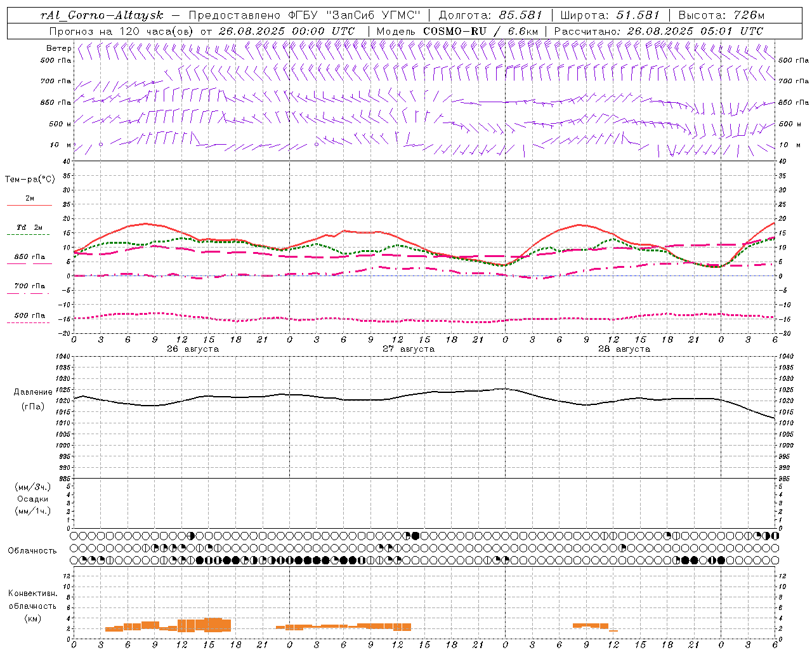Click the forecast start 26.08.2025 00:00 UTC
The image size is (812, 650).
[x=287, y=31]
